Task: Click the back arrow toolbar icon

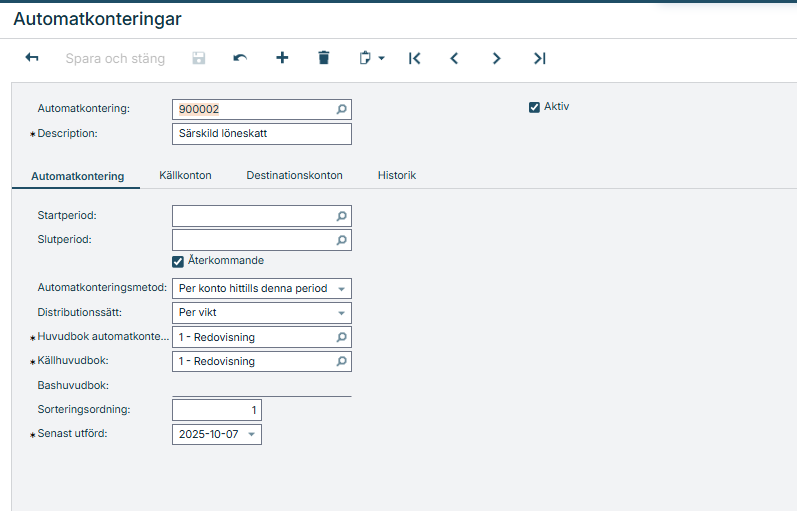Action: tap(32, 59)
